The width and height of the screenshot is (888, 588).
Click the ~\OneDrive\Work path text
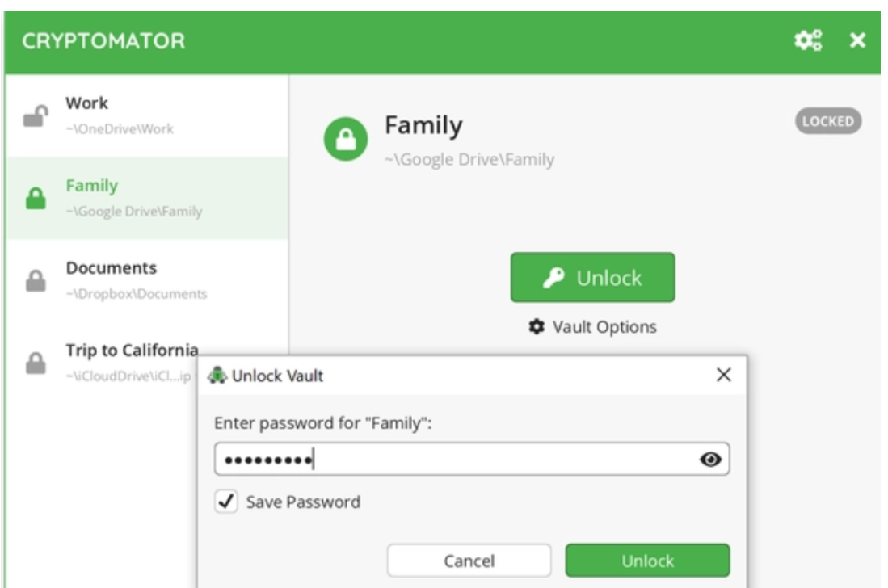pos(120,129)
